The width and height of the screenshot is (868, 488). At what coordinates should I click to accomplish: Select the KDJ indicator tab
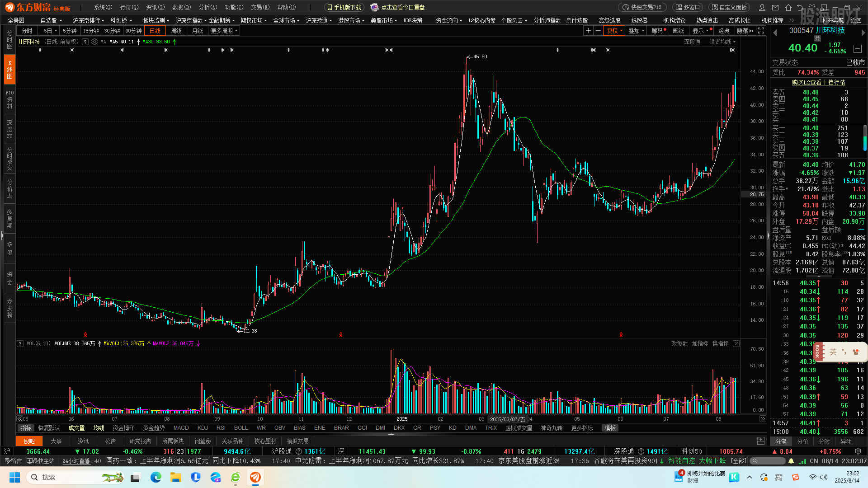click(203, 428)
